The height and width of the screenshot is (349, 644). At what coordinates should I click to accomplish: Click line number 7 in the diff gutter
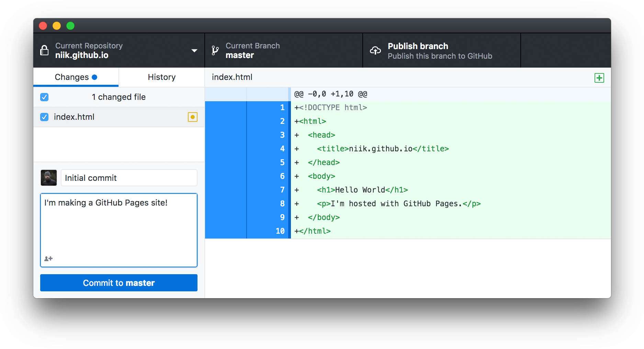click(x=282, y=190)
